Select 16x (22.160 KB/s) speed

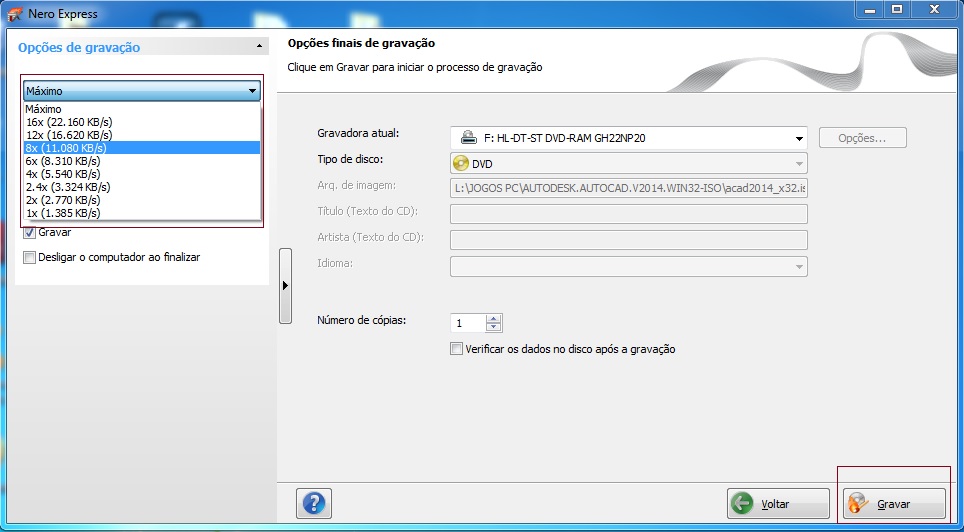pyautogui.click(x=142, y=122)
